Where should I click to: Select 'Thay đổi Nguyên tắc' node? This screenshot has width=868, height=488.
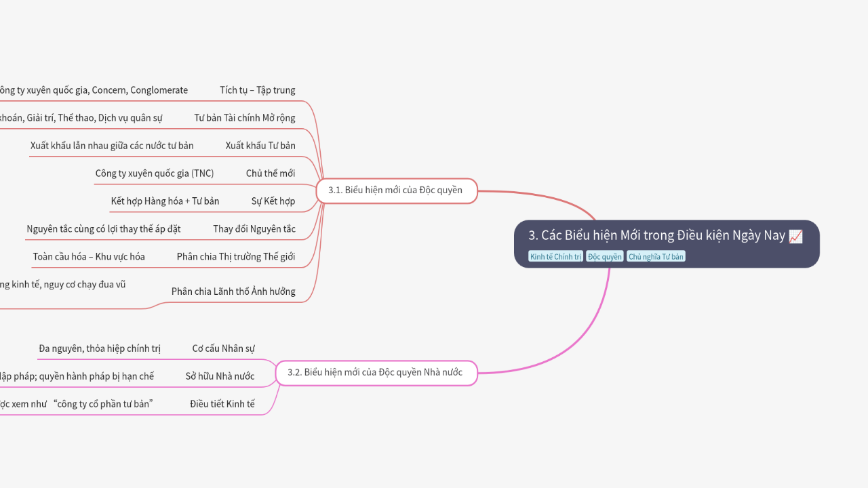[x=254, y=229]
